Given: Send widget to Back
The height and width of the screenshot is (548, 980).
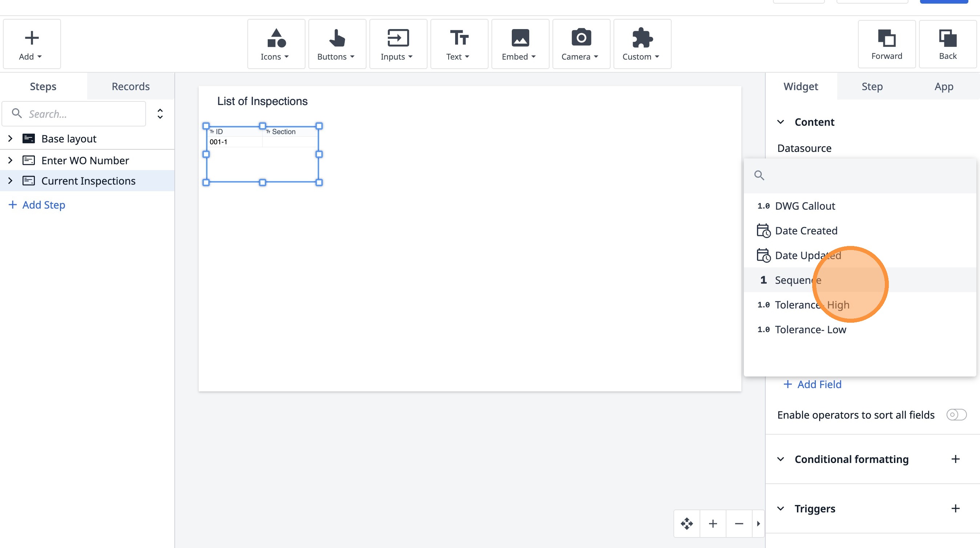Looking at the screenshot, I should pyautogui.click(x=947, y=44).
